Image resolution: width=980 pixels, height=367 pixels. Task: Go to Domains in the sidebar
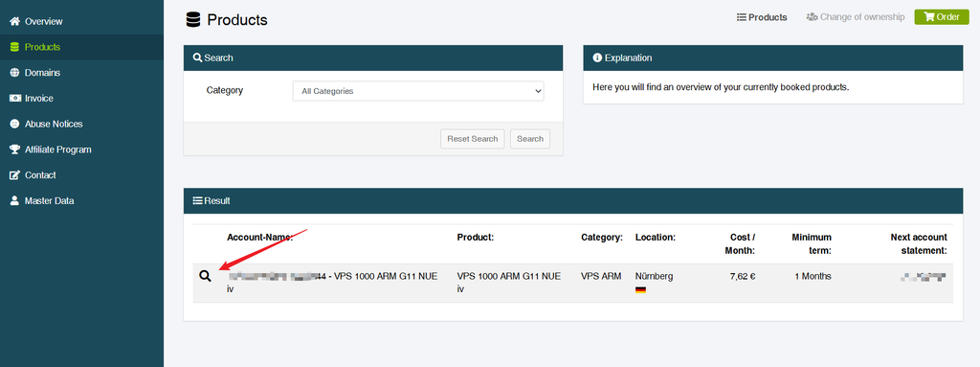[81, 73]
